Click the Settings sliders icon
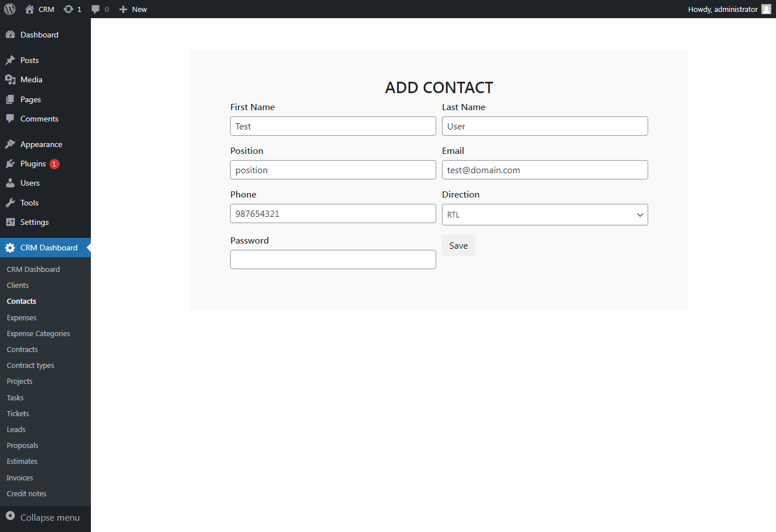Viewport: 776px width, 532px height. [12, 222]
